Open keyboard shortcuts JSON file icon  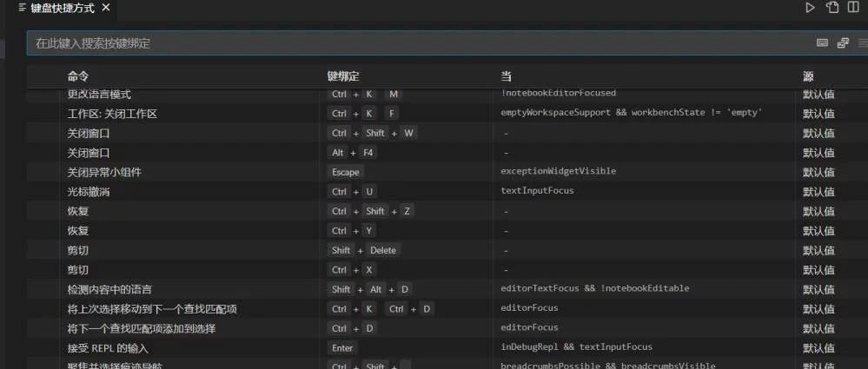[x=832, y=8]
